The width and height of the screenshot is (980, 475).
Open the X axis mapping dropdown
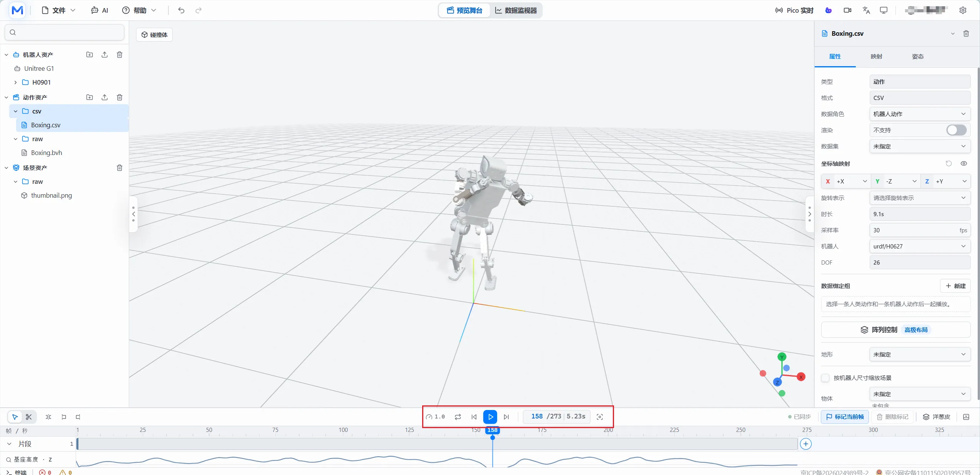(x=846, y=181)
